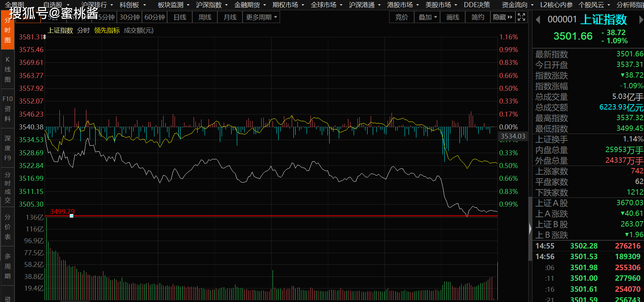The width and height of the screenshot is (644, 302).
Task: Click the 上涨家数 value 742
Action: [x=637, y=171]
